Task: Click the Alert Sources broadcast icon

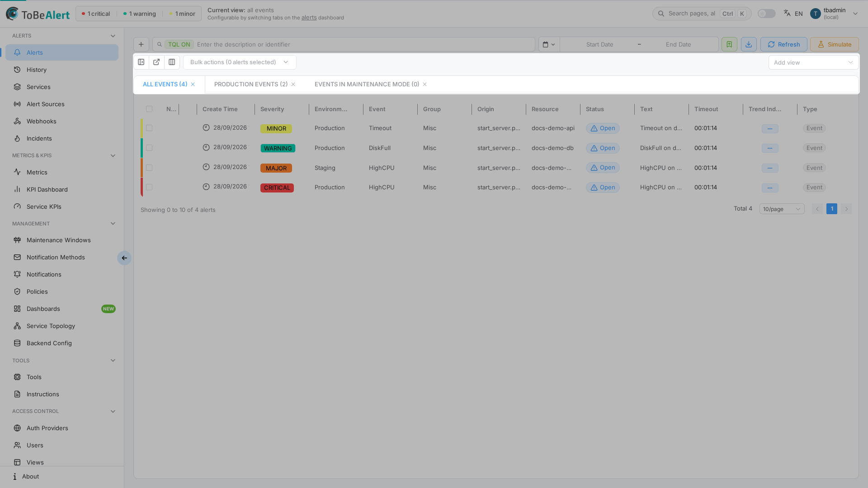Action: [x=17, y=104]
